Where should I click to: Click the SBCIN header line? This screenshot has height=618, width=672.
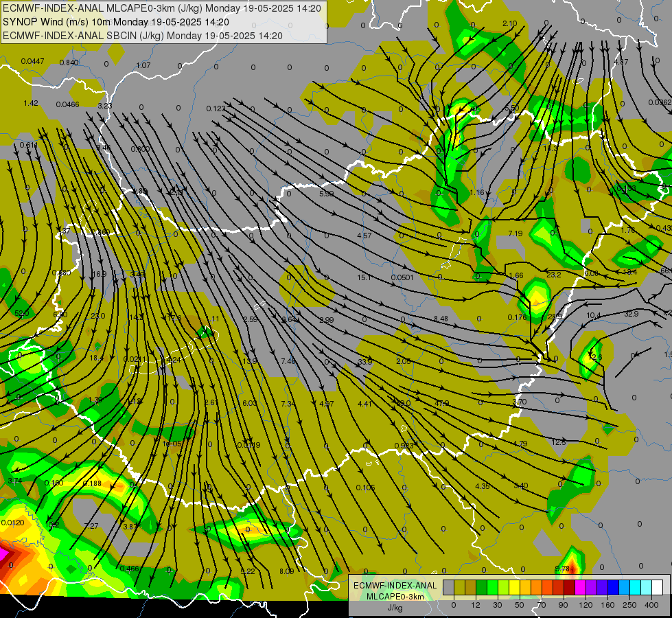[x=143, y=36]
